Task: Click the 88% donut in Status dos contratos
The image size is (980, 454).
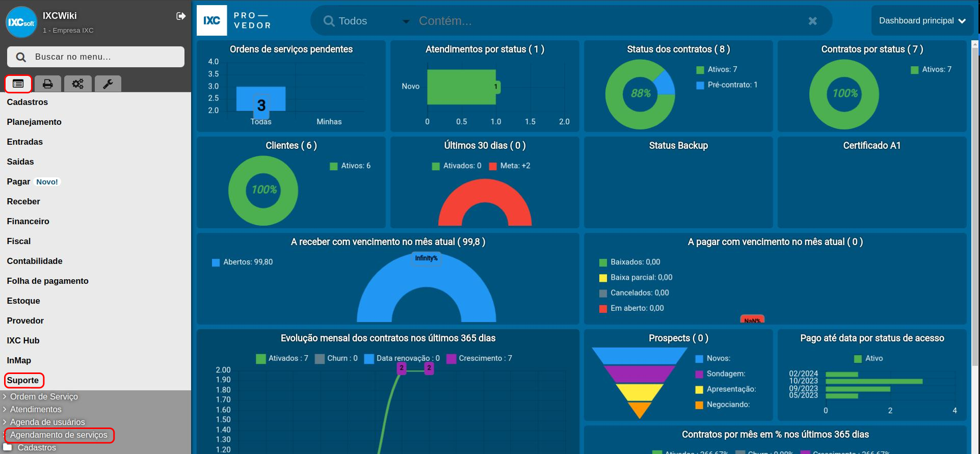Action: [640, 94]
